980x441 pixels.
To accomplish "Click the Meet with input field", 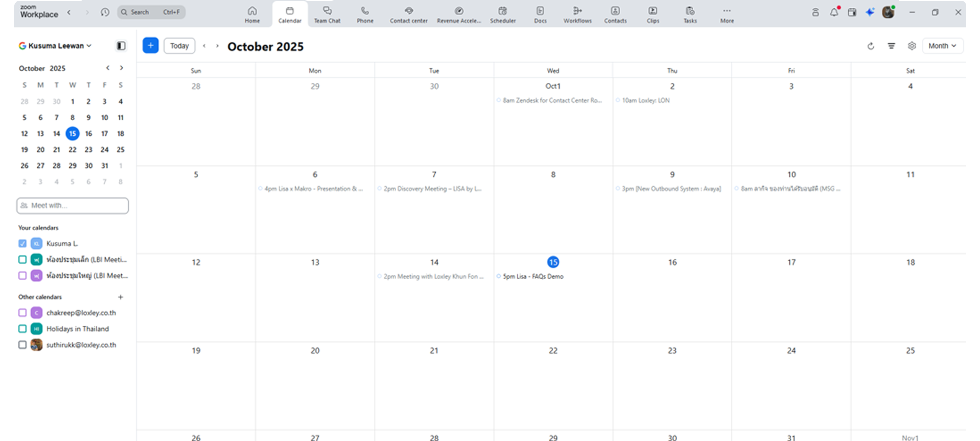I will pos(73,206).
